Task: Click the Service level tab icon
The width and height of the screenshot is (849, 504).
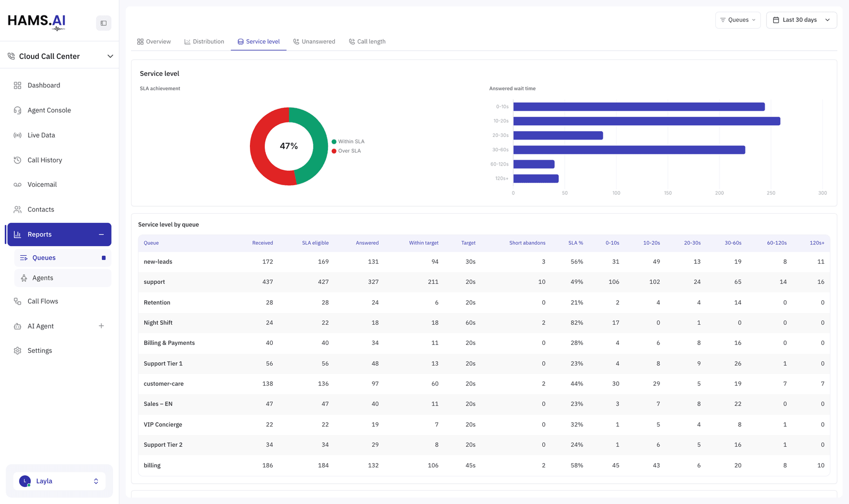Action: [240, 41]
